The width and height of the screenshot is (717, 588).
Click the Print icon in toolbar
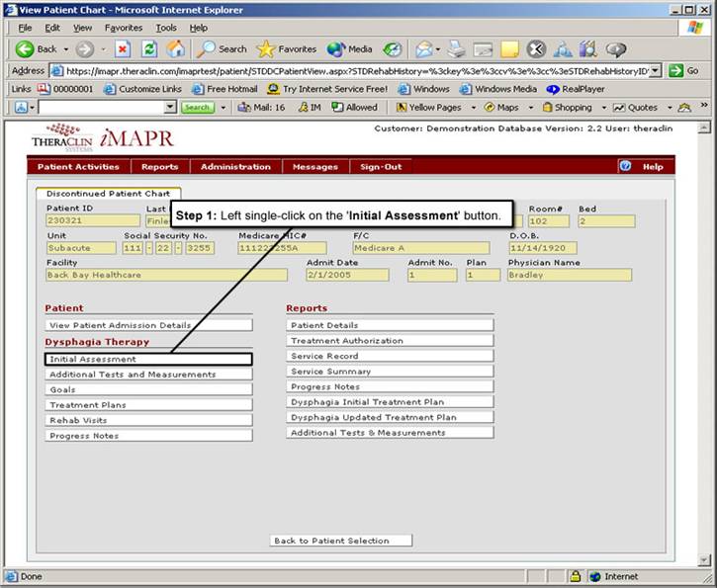456,48
